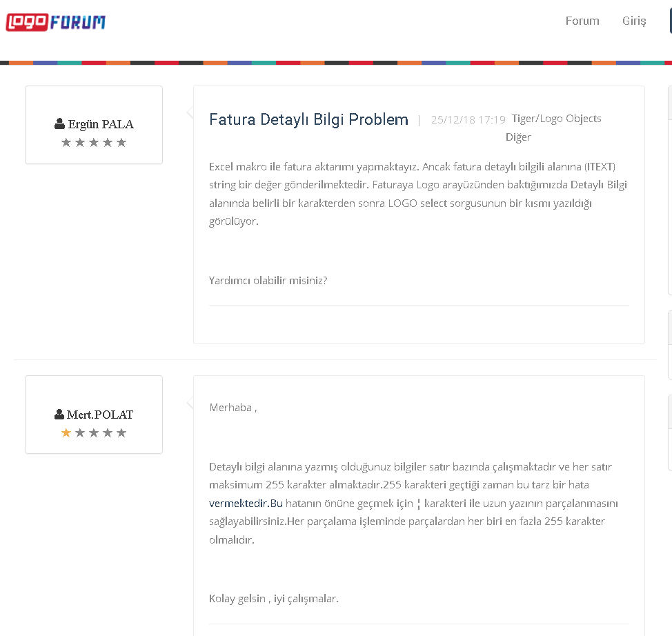
Task: Click the Logo Forum logo
Action: 56,22
